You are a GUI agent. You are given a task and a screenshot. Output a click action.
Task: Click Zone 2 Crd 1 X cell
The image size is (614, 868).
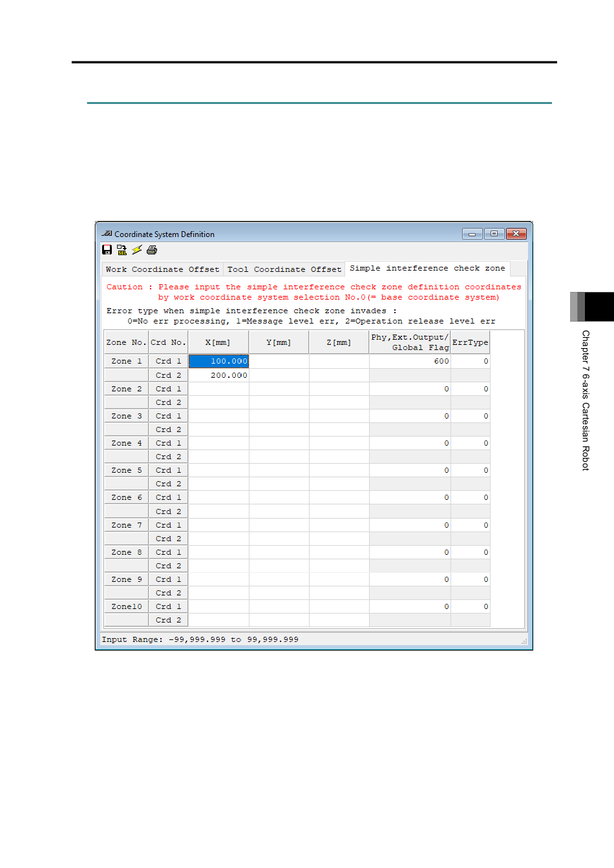tap(218, 389)
